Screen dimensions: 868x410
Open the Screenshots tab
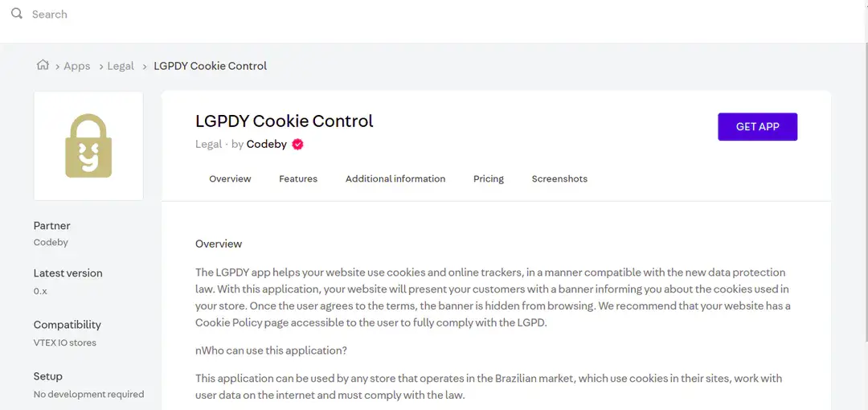[559, 179]
